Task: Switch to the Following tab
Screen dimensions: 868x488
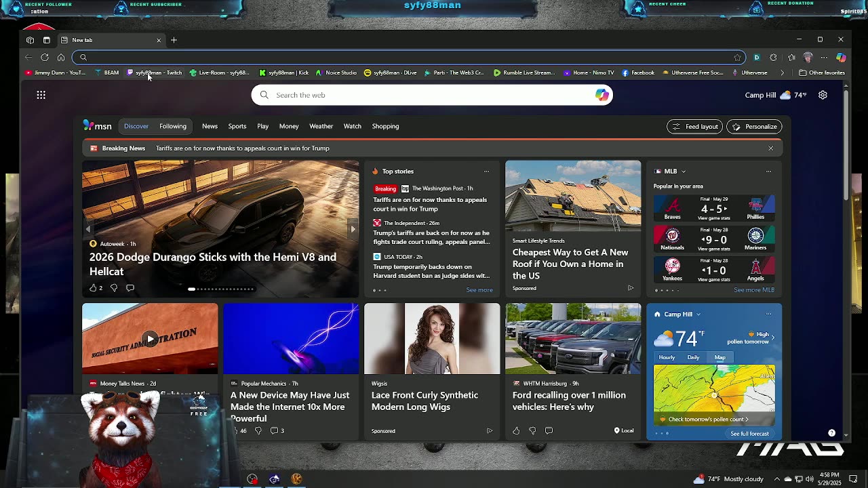Action: [173, 126]
